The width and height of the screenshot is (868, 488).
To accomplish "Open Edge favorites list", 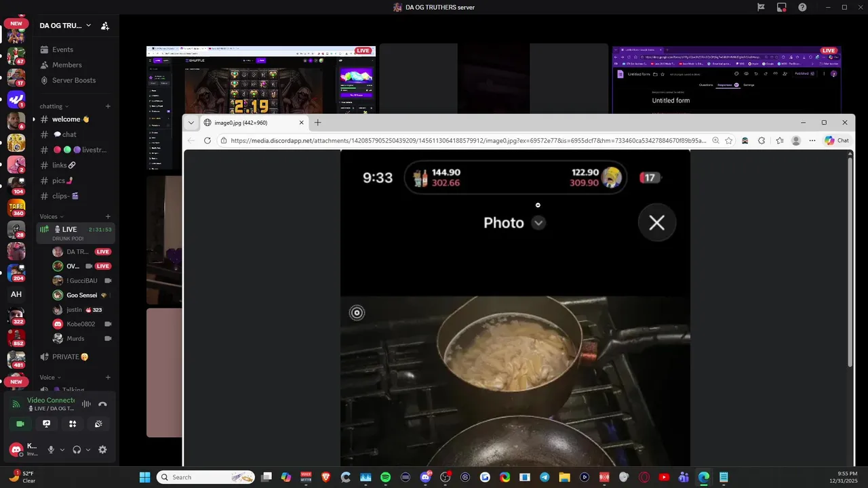I will click(779, 140).
